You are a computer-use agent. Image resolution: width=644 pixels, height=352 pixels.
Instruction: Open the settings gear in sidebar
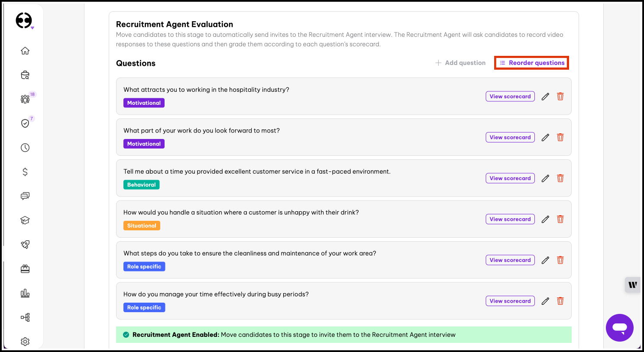(x=25, y=342)
